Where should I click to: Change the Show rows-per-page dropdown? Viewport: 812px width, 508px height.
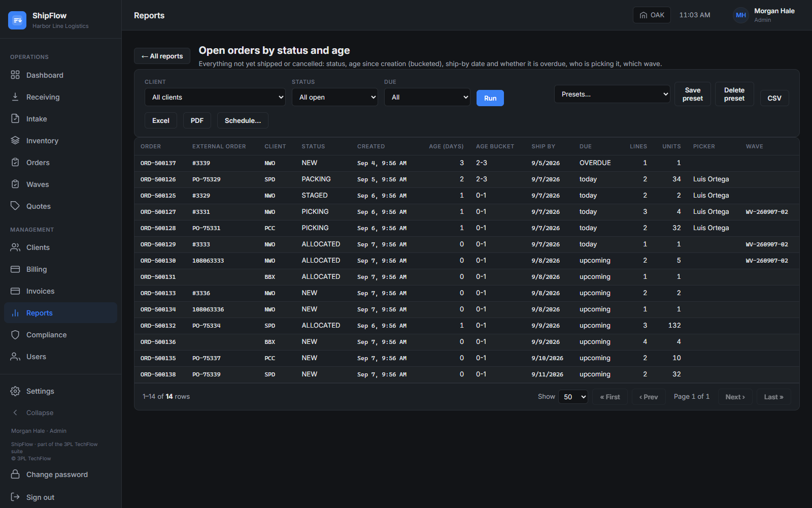[x=573, y=397]
